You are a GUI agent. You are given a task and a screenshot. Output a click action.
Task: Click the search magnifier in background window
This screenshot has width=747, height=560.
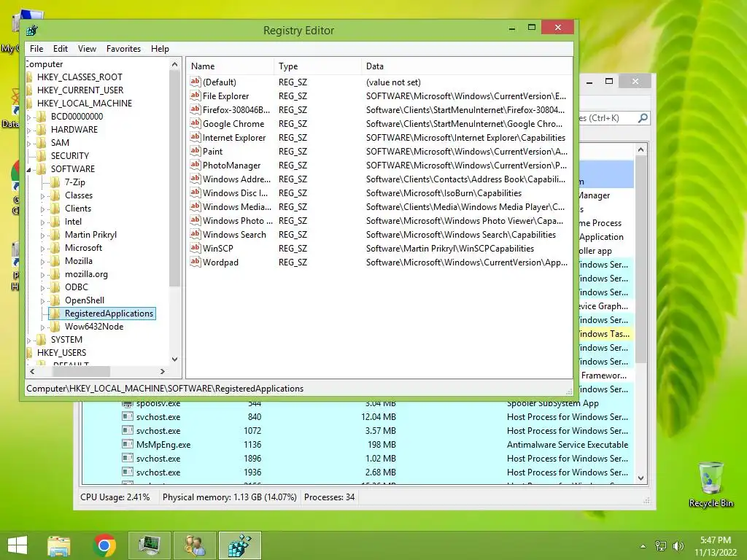pyautogui.click(x=643, y=117)
